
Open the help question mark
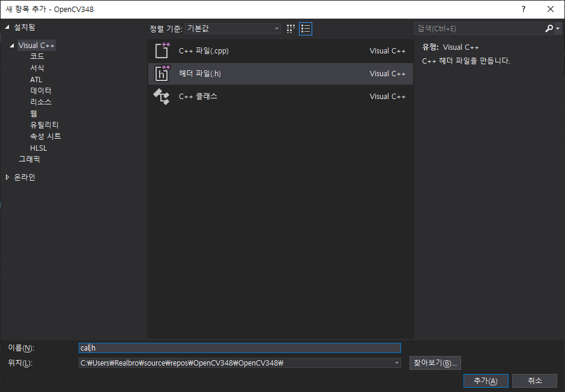[524, 9]
